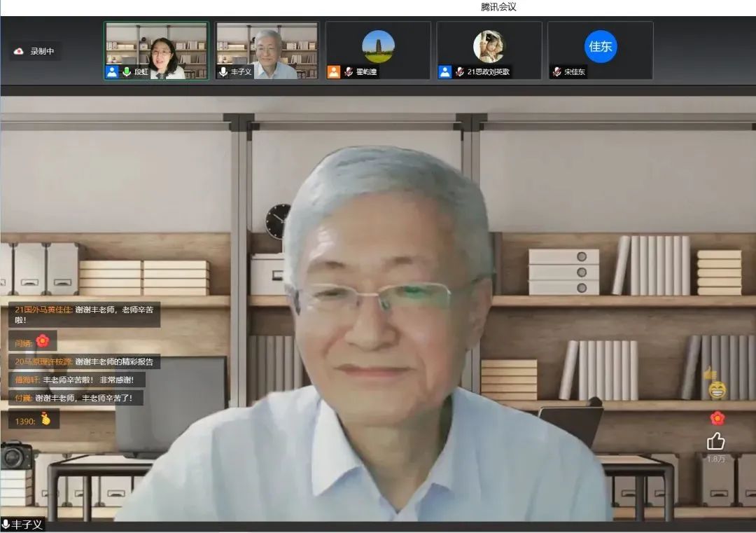Select 丰子义's video thumbnail at top

pyautogui.click(x=267, y=49)
